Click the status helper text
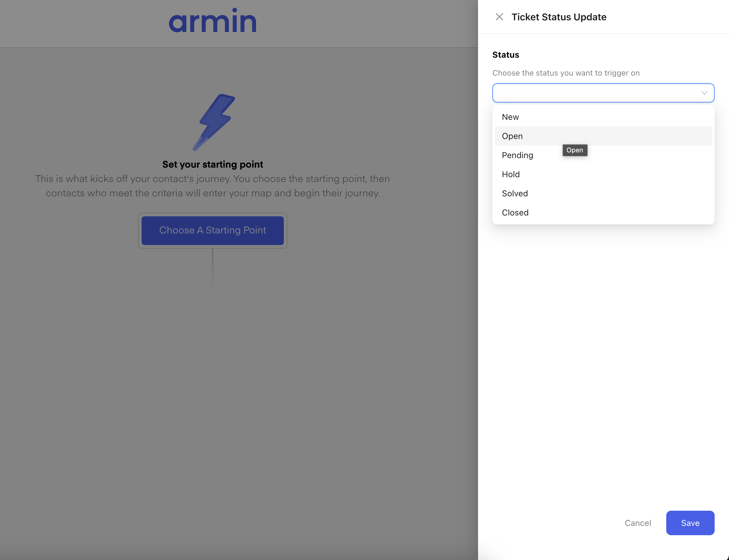The height and width of the screenshot is (560, 729). coord(566,73)
